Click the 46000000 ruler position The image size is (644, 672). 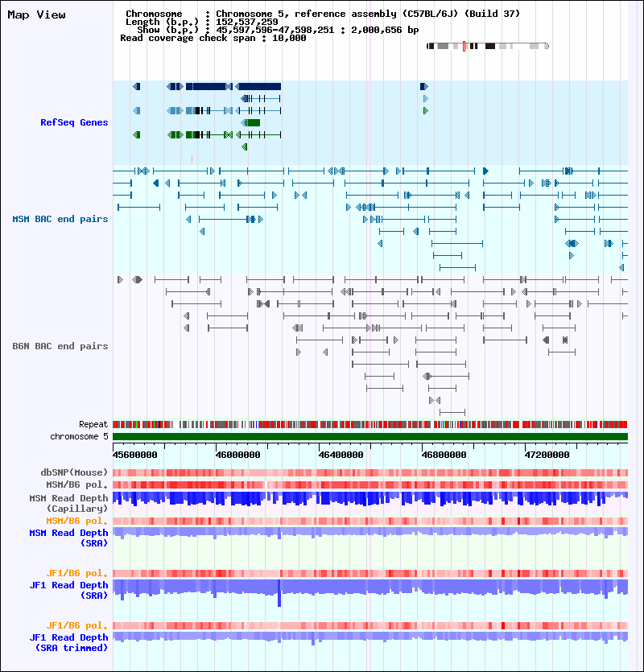point(237,455)
